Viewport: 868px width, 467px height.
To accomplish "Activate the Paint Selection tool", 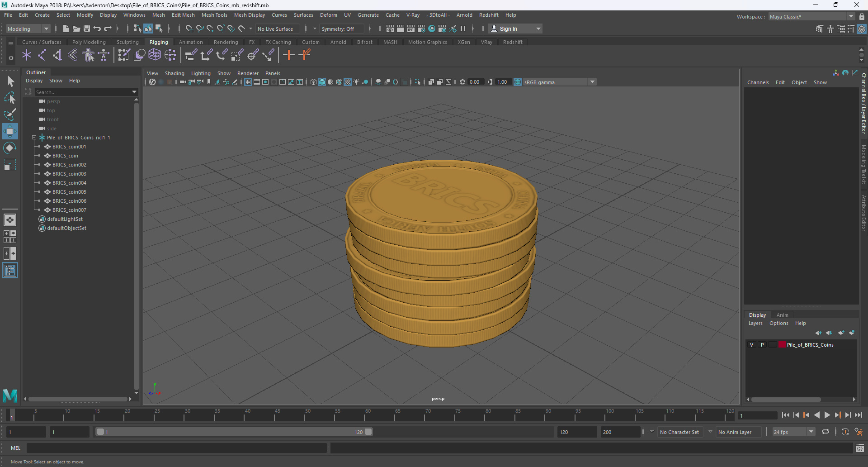I will click(10, 114).
